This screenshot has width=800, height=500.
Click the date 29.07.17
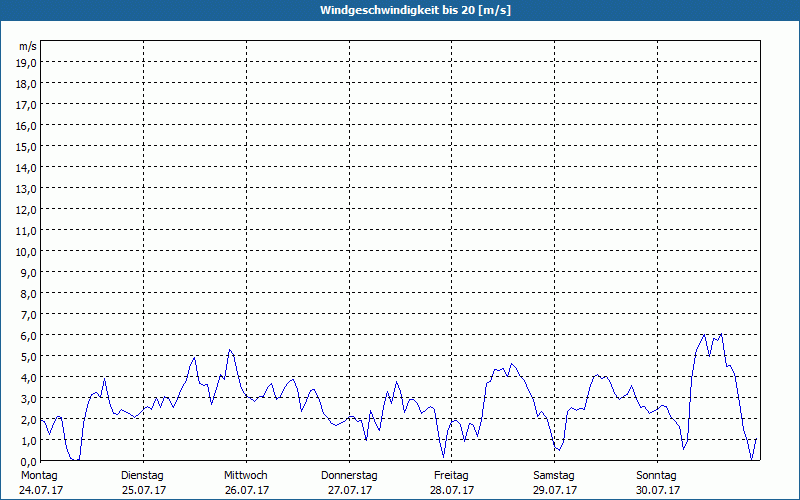[x=555, y=490]
